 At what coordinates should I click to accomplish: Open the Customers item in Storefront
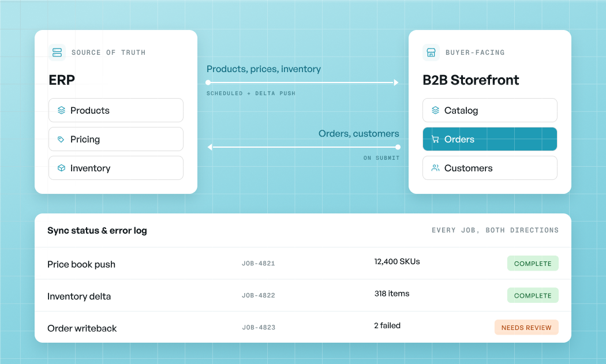[489, 168]
